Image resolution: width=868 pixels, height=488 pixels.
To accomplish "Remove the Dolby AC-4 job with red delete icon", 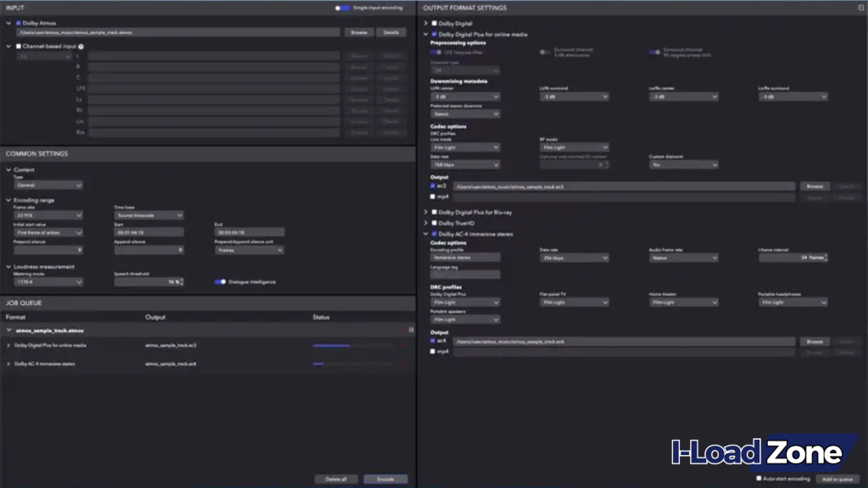I will pyautogui.click(x=402, y=364).
